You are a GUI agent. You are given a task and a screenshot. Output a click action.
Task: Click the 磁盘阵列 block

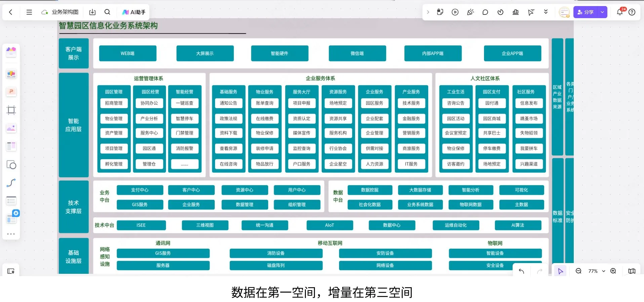(276, 265)
